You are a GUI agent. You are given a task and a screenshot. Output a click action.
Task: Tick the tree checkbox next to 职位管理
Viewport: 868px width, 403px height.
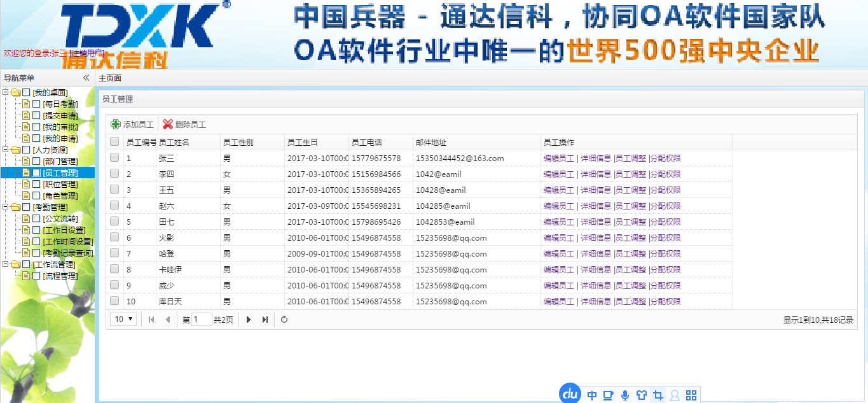pos(36,185)
